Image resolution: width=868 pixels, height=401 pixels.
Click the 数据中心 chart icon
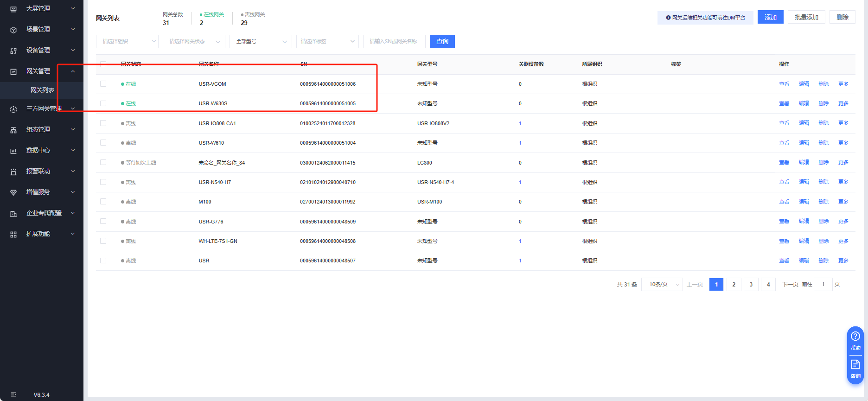(x=13, y=151)
